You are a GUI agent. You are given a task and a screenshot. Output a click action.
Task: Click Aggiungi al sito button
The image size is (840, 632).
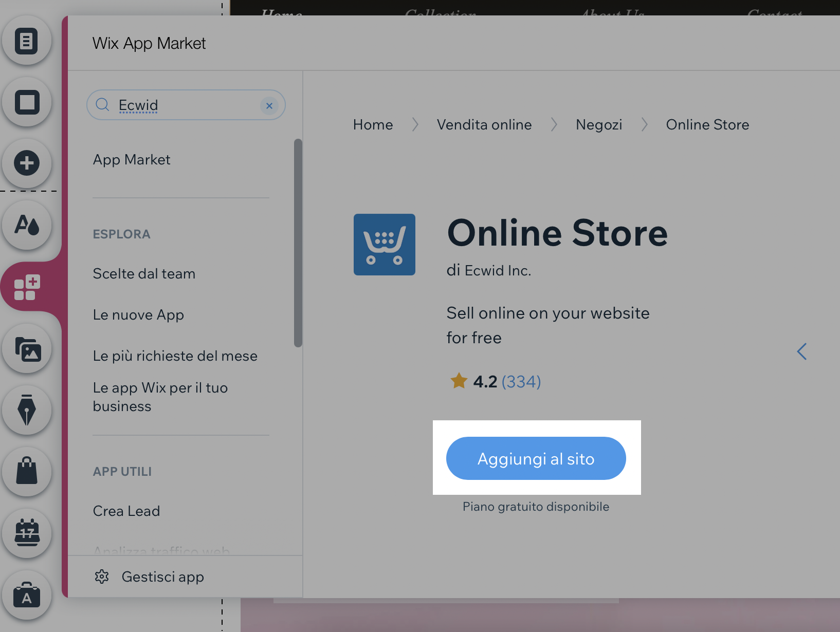[x=536, y=458]
